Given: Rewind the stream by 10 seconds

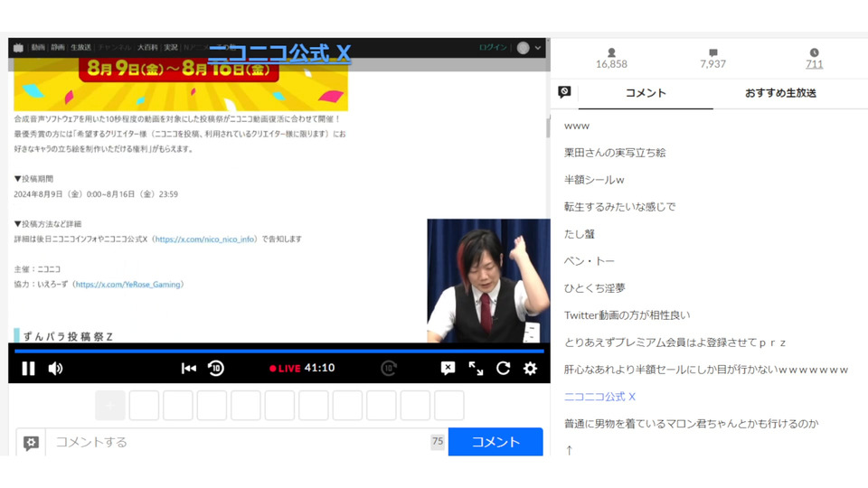Looking at the screenshot, I should [216, 369].
